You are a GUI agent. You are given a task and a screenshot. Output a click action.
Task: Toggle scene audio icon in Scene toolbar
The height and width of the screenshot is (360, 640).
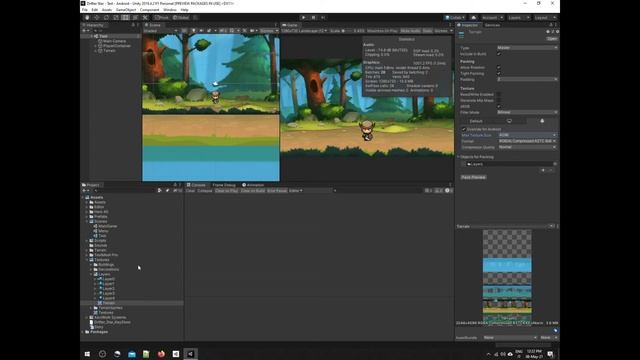pos(201,31)
